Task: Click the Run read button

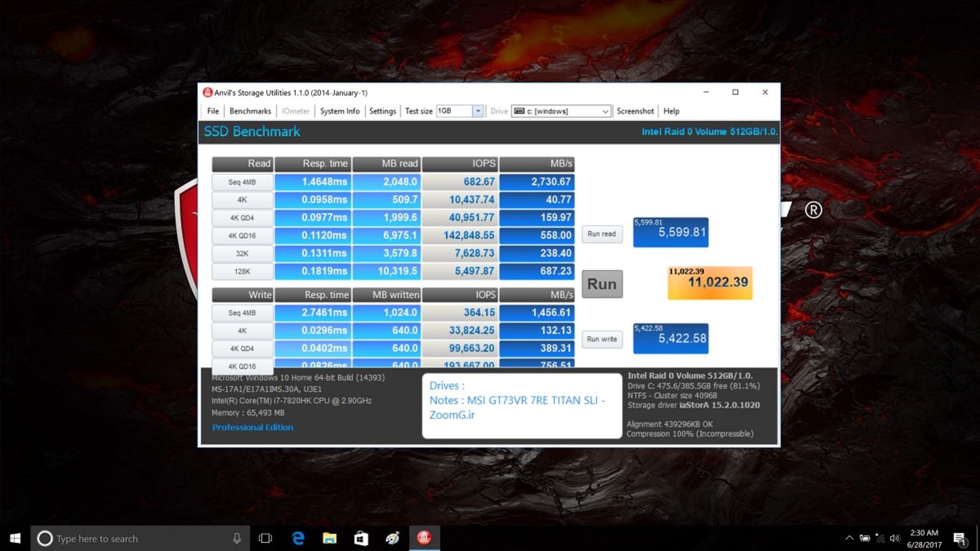Action: [602, 234]
